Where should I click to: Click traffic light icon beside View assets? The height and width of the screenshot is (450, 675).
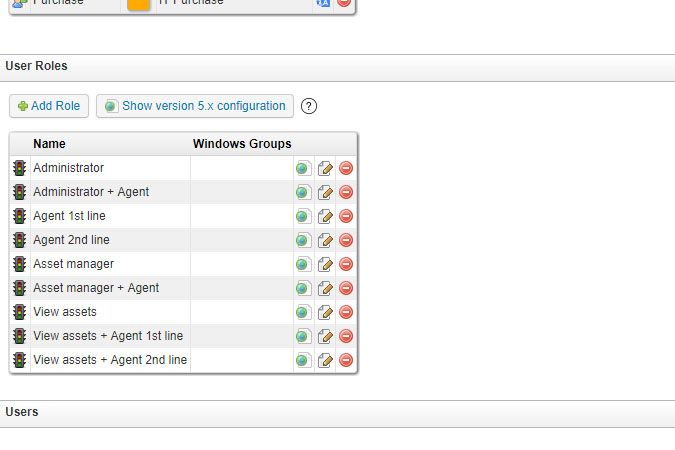tap(19, 312)
